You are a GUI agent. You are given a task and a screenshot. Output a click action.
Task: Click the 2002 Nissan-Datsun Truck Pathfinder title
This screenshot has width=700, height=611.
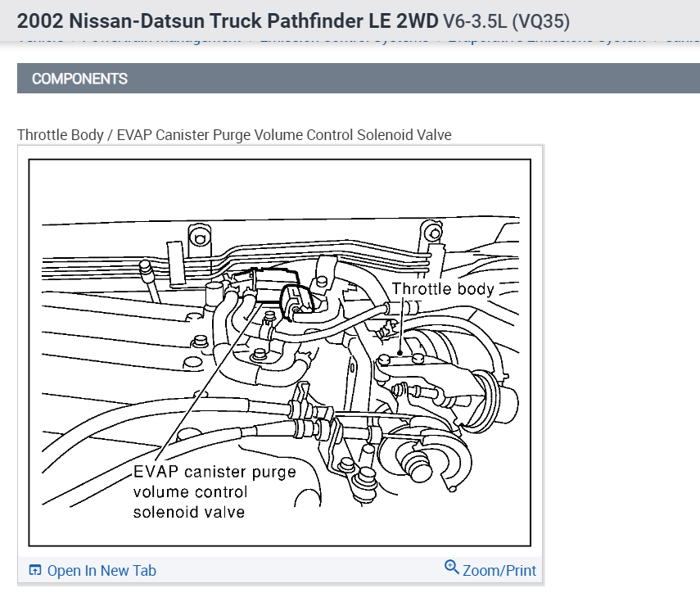[228, 21]
